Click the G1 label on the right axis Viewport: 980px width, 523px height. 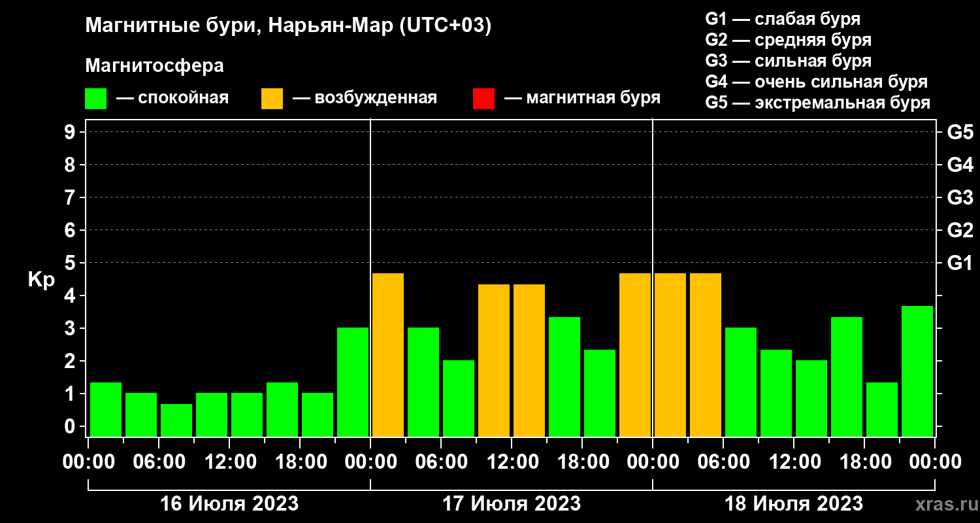point(960,263)
